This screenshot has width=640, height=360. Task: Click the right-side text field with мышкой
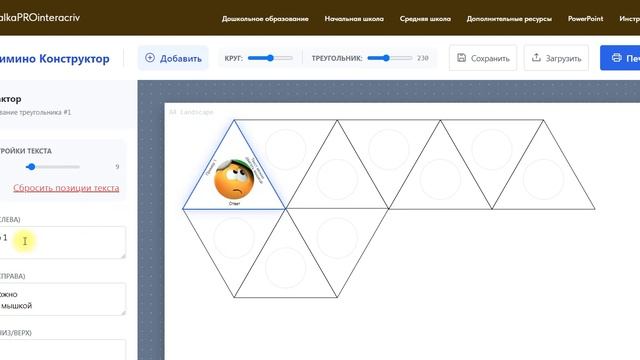point(63,299)
